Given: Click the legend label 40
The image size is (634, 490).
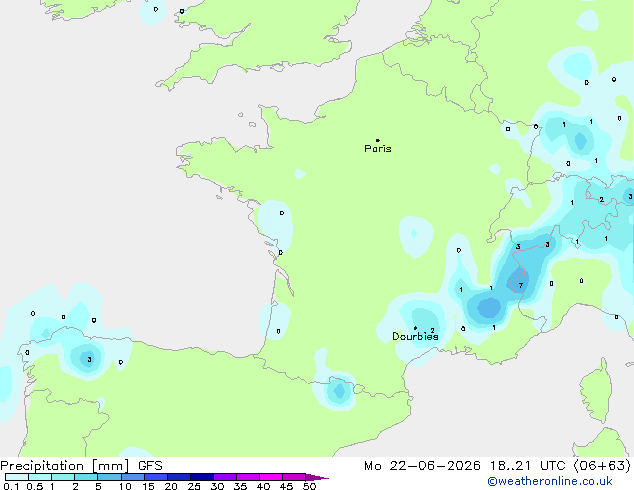Looking at the screenshot, I should click(x=263, y=486).
